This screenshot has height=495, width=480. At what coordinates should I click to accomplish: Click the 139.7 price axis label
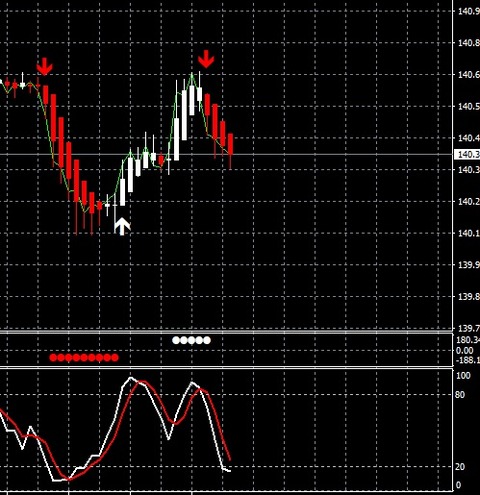pyautogui.click(x=469, y=328)
